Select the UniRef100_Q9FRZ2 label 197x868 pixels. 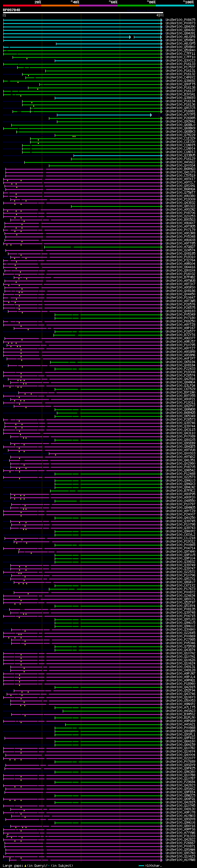point(180,737)
